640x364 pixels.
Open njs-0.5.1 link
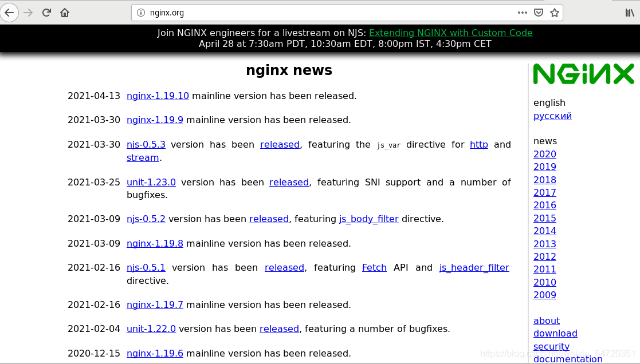[x=146, y=267]
